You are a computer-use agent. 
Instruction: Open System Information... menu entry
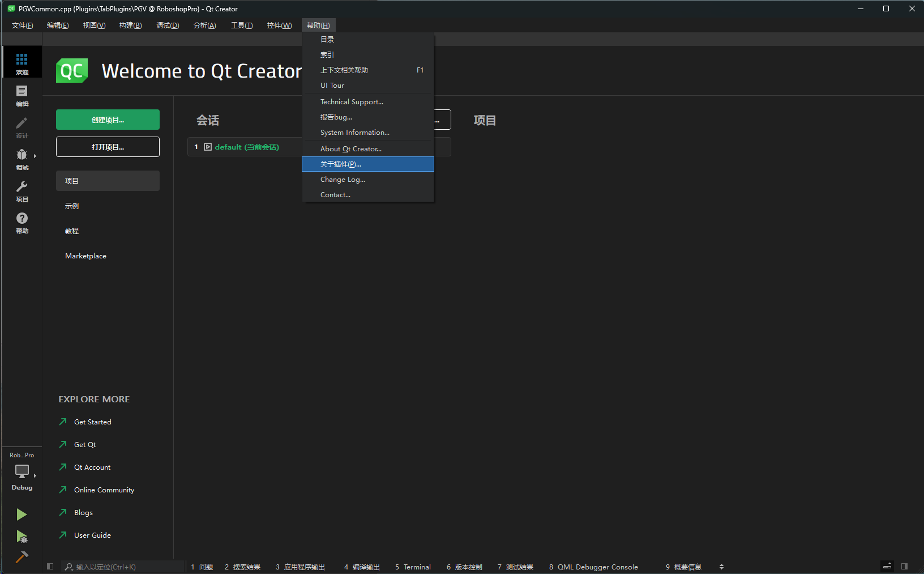click(368, 132)
